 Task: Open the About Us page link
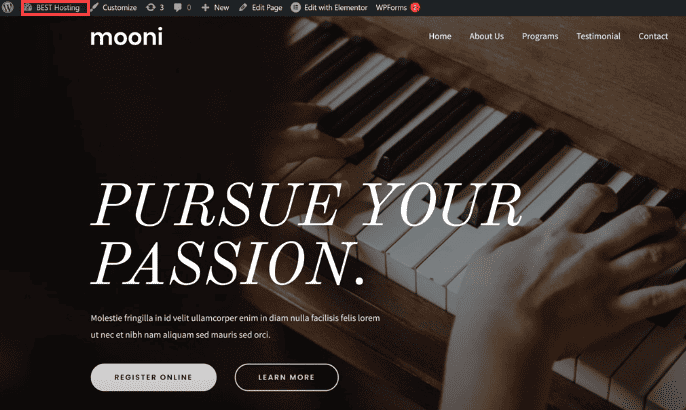point(486,36)
